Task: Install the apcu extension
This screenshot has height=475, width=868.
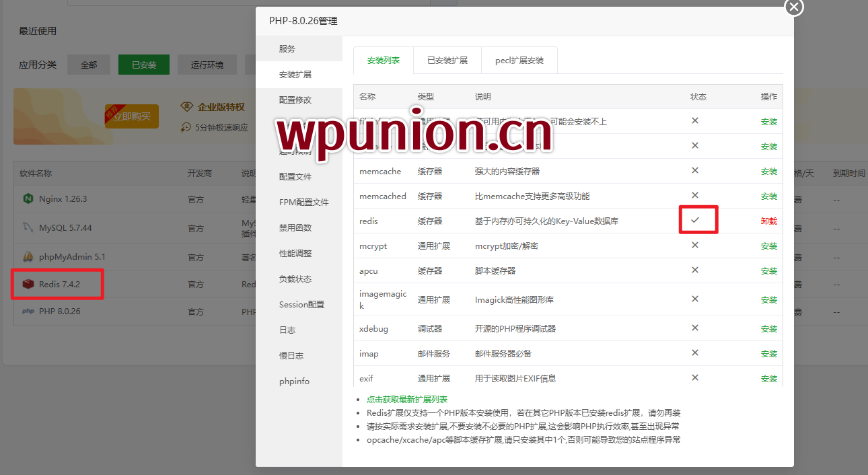Action: 769,271
